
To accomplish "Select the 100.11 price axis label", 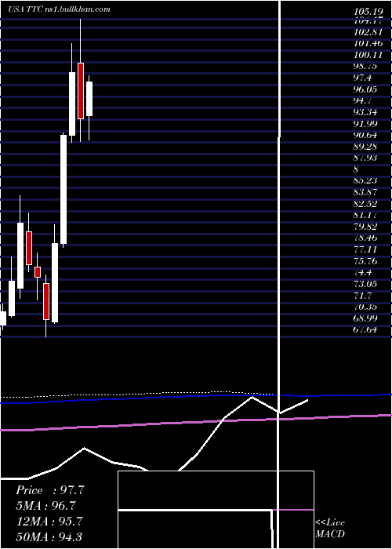I will [368, 55].
